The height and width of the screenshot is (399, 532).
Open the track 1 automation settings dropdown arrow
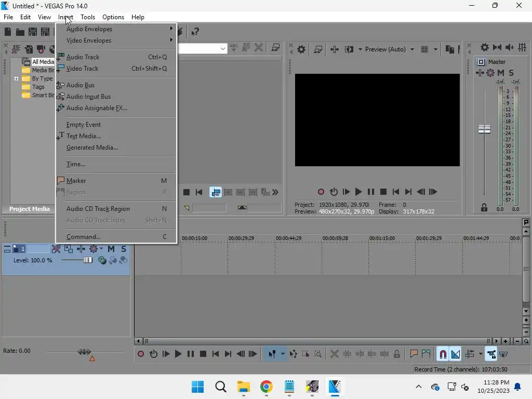(101, 249)
